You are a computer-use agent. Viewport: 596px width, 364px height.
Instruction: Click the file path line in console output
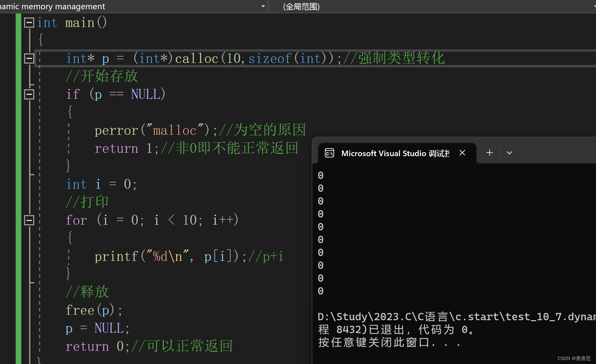(457, 317)
